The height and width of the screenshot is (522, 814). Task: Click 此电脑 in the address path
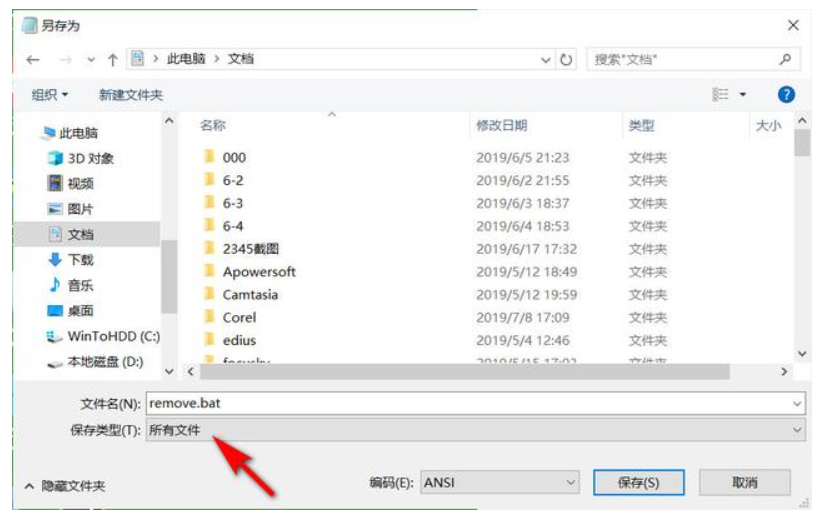click(186, 59)
